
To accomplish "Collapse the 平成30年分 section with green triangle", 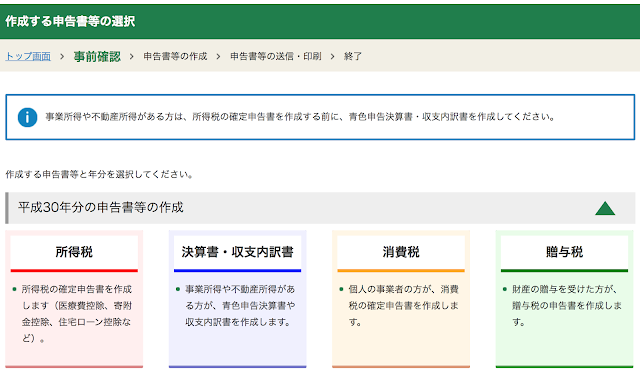I will 605,208.
